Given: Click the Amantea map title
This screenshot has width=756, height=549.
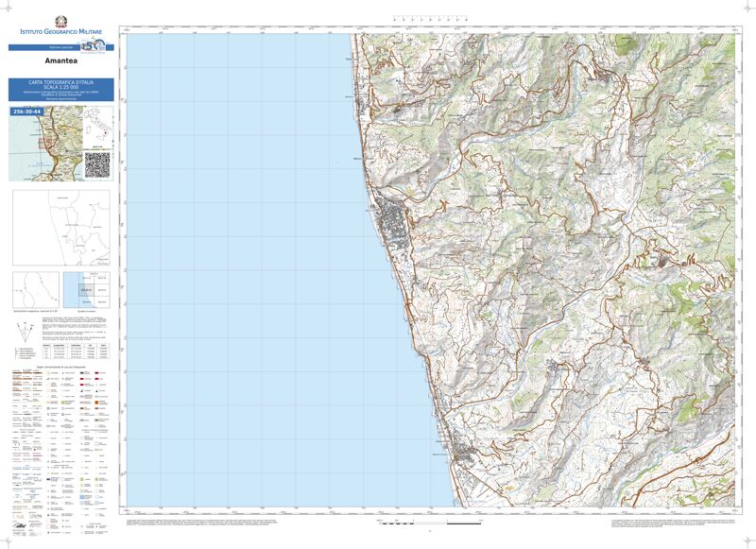Looking at the screenshot, I should [60, 60].
